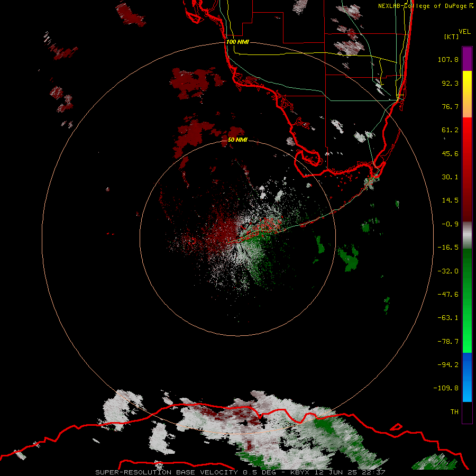Screen dimensions: 476x476
Task: Select the -63.1 legend value
Action: coord(448,318)
